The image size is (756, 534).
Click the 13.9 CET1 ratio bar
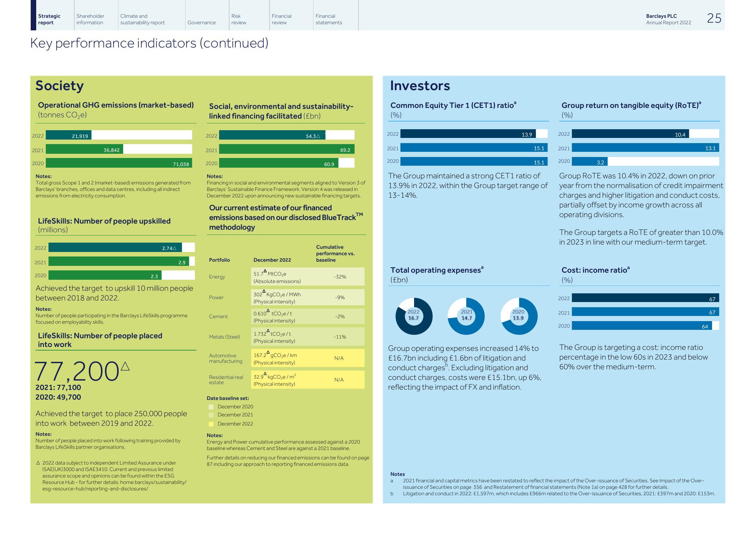468,134
